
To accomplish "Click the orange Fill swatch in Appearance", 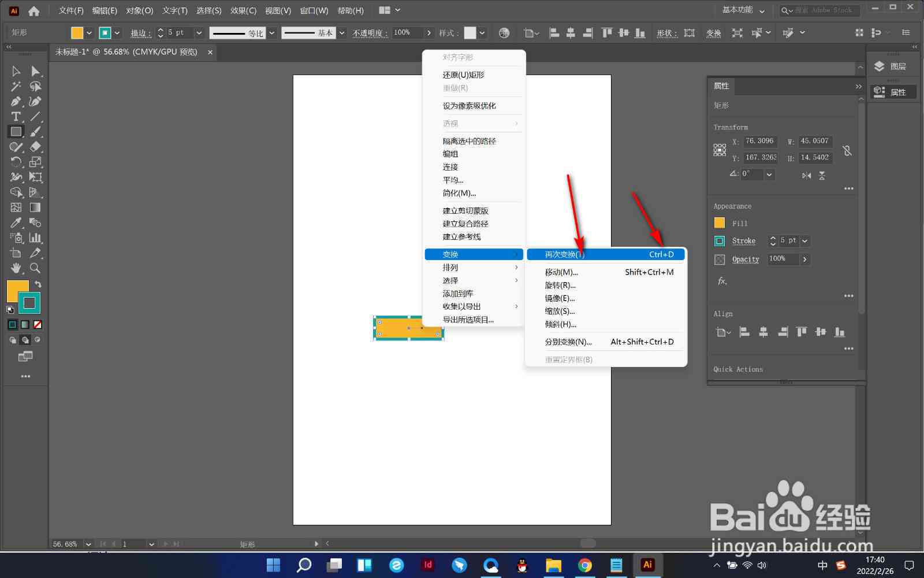I will pos(720,223).
